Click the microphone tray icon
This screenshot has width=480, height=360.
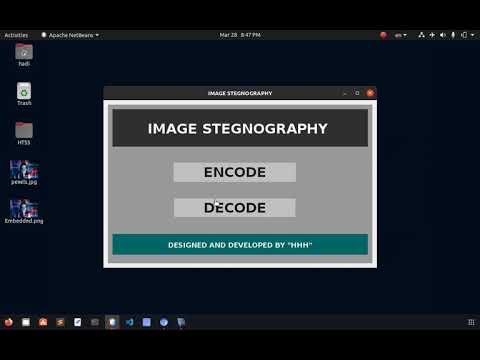click(453, 35)
